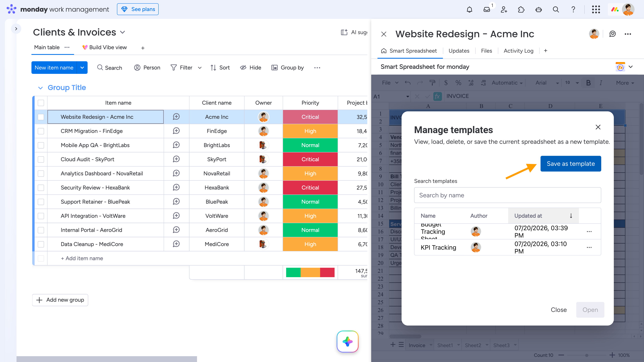Image resolution: width=644 pixels, height=362 pixels.
Task: Click Search templates by name field
Action: coord(508,195)
